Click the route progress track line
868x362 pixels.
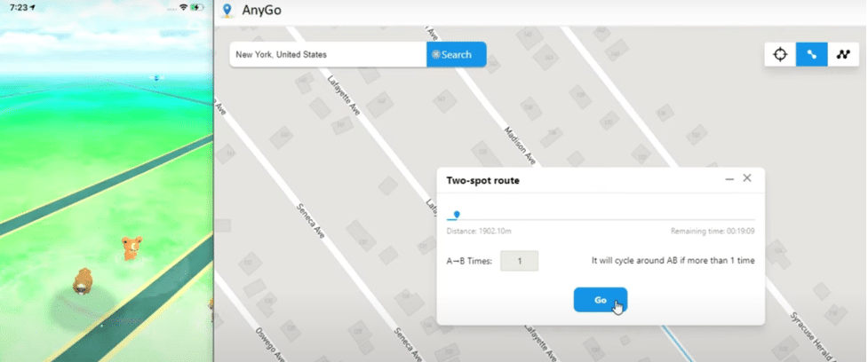[604, 219]
